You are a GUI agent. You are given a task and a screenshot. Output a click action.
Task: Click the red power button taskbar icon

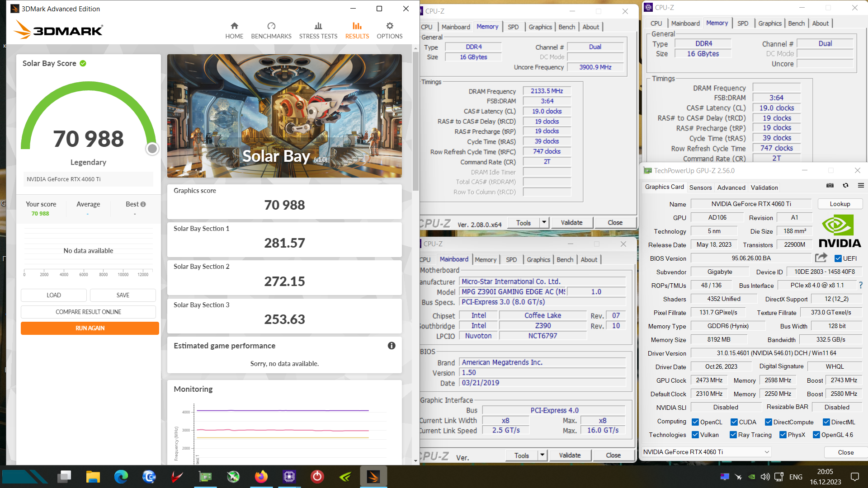click(x=317, y=477)
